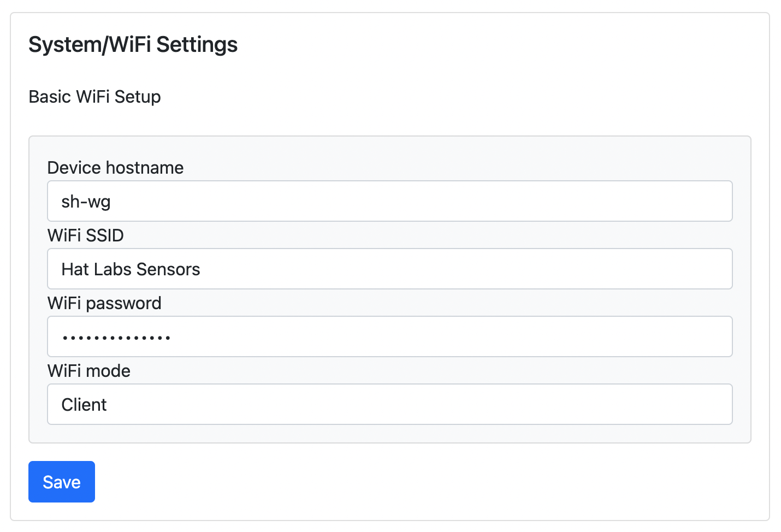This screenshot has width=781, height=532.
Task: Click the "Device hostname" field label
Action: (x=115, y=168)
